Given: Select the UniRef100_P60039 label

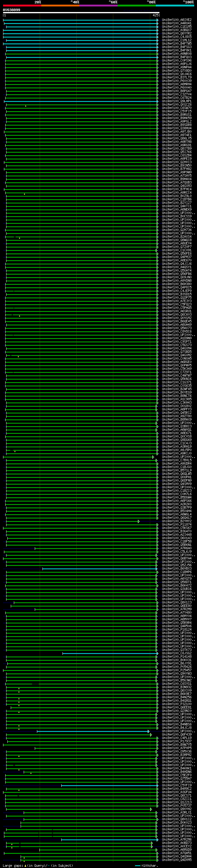Looking at the screenshot, I should click(177, 81).
